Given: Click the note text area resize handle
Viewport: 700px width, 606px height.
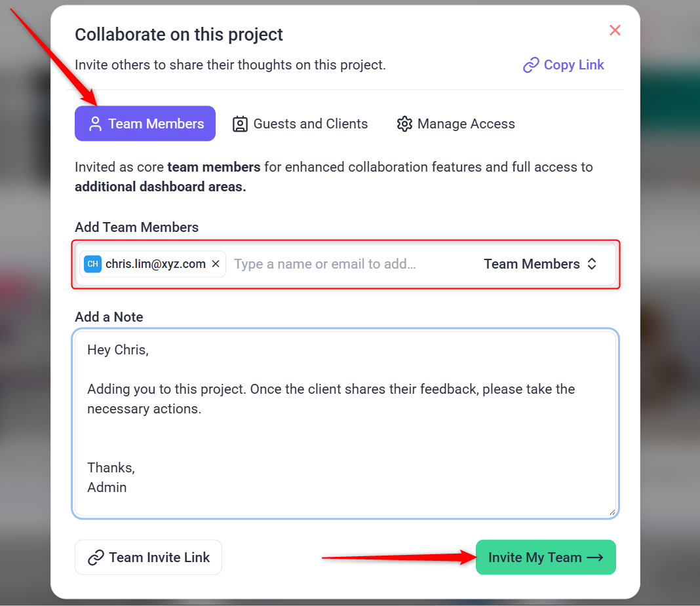Looking at the screenshot, I should 612,512.
